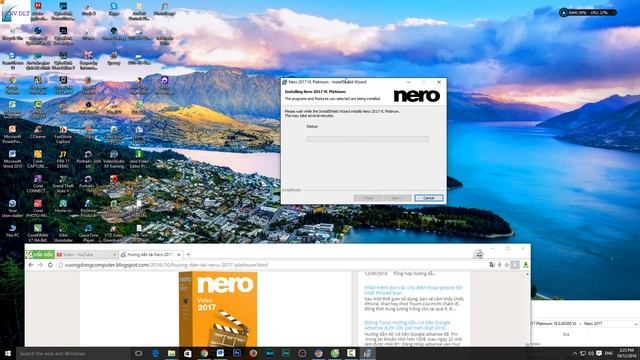
Task: Expand the Explorer address dropdown beside Nero 2017
Action: [636, 324]
